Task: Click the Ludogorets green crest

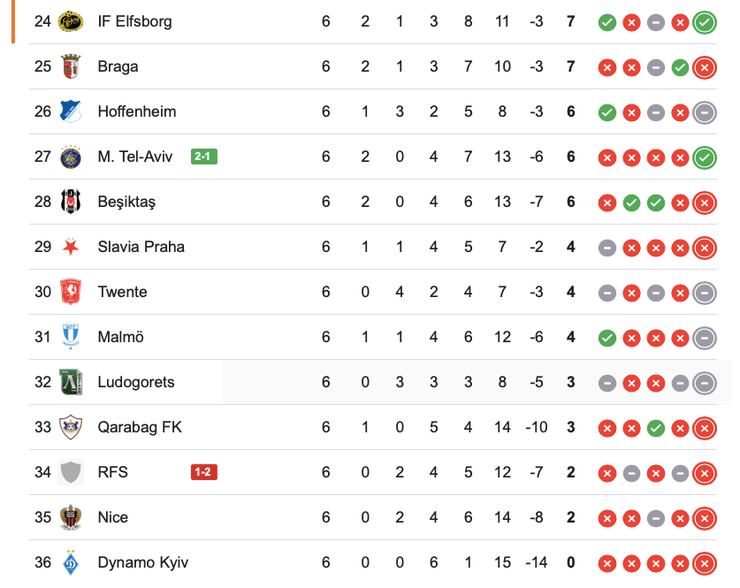Action: click(70, 382)
